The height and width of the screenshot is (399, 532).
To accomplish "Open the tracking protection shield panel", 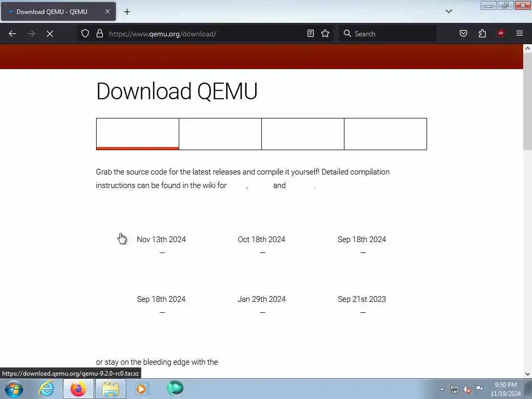I will point(85,33).
